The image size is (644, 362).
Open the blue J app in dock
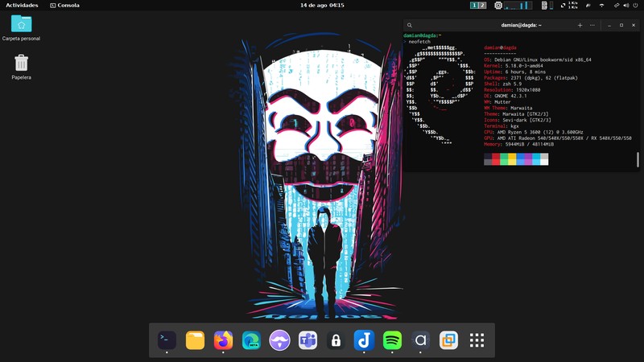click(x=364, y=340)
